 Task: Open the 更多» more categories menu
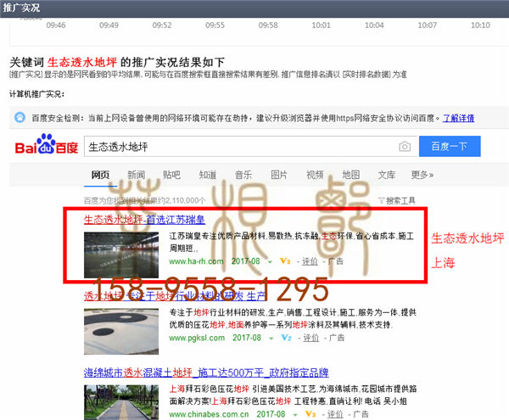(x=422, y=175)
